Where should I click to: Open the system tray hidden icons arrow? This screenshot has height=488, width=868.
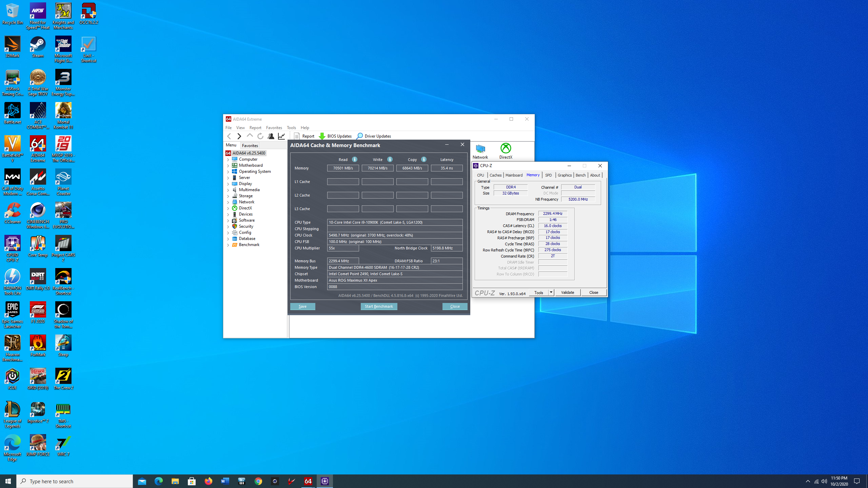click(x=808, y=481)
